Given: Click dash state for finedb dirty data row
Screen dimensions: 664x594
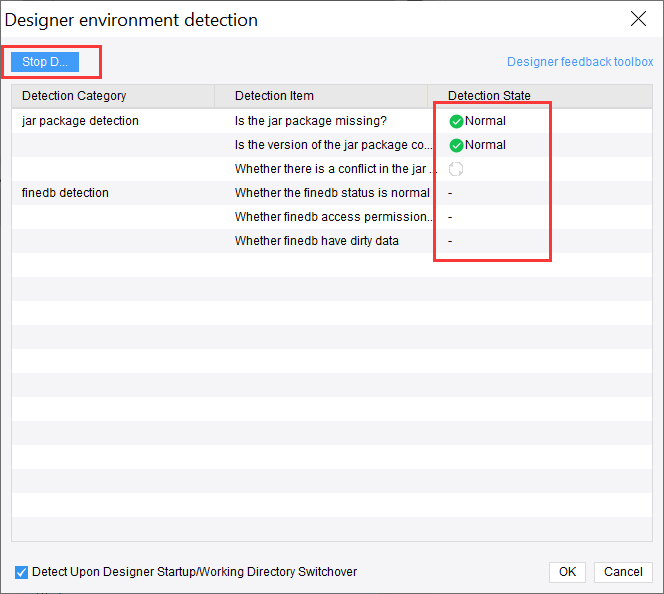Looking at the screenshot, I should click(450, 241).
